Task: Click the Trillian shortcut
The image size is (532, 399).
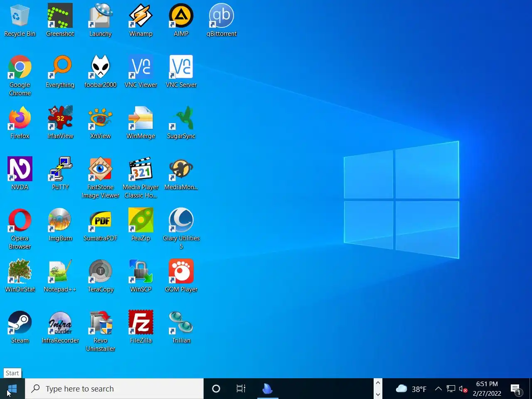Action: coord(181,327)
